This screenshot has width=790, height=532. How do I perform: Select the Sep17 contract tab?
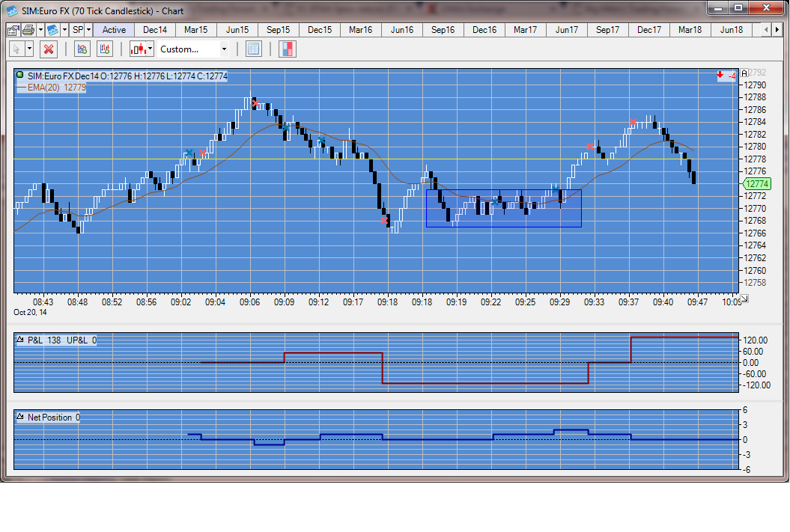click(607, 30)
